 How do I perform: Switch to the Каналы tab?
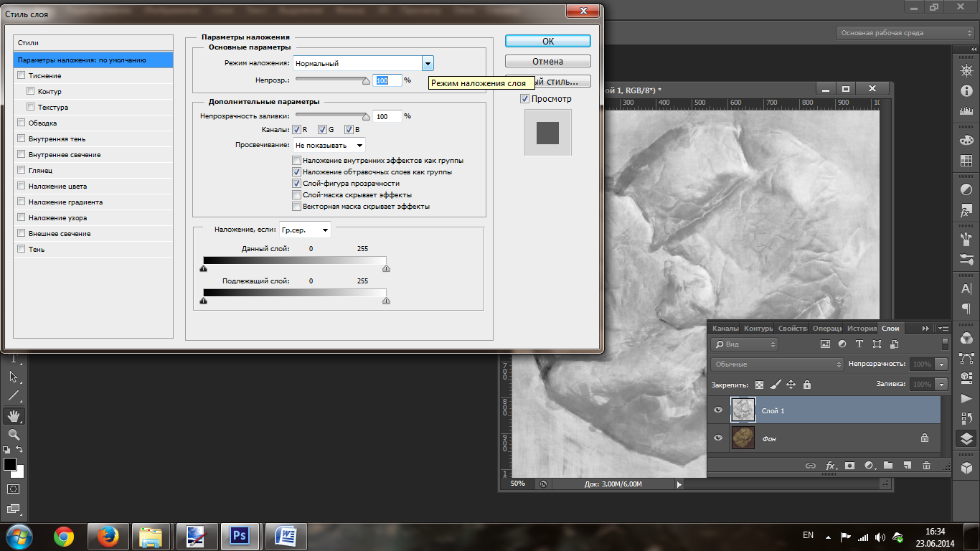(x=725, y=329)
